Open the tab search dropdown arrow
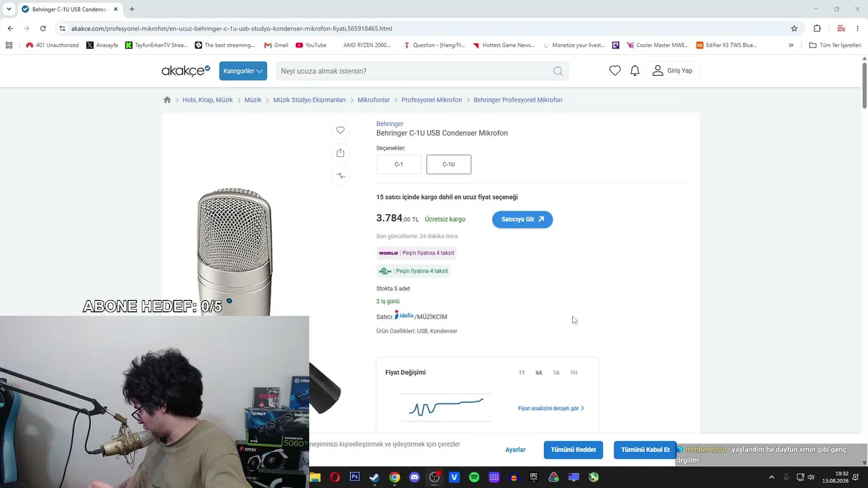 (x=9, y=9)
